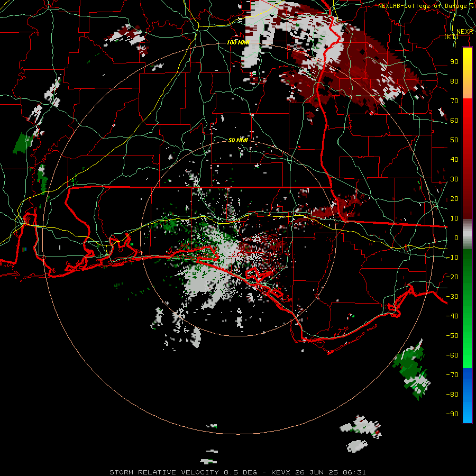This screenshot has height=476, width=476.
Task: Click the 60 value on velocity scale
Action: [x=454, y=121]
